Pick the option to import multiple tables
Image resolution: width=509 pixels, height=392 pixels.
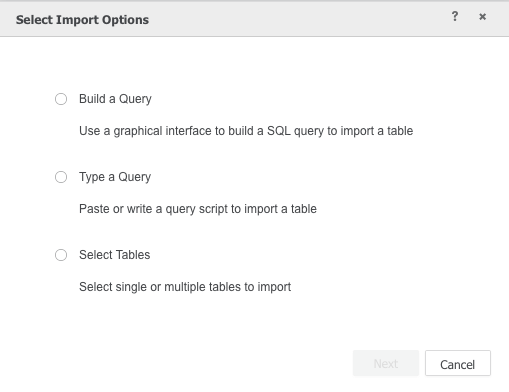coord(61,255)
